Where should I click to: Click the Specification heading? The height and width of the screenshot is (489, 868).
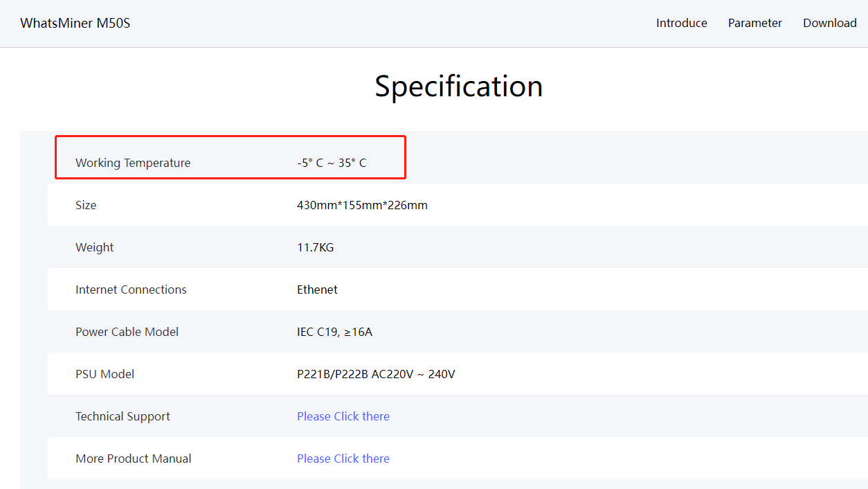(x=458, y=87)
